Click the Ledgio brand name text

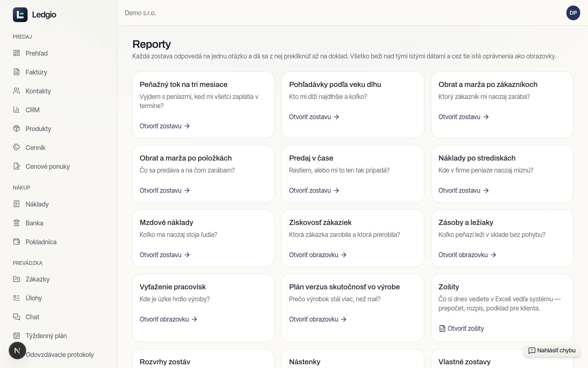pos(44,14)
